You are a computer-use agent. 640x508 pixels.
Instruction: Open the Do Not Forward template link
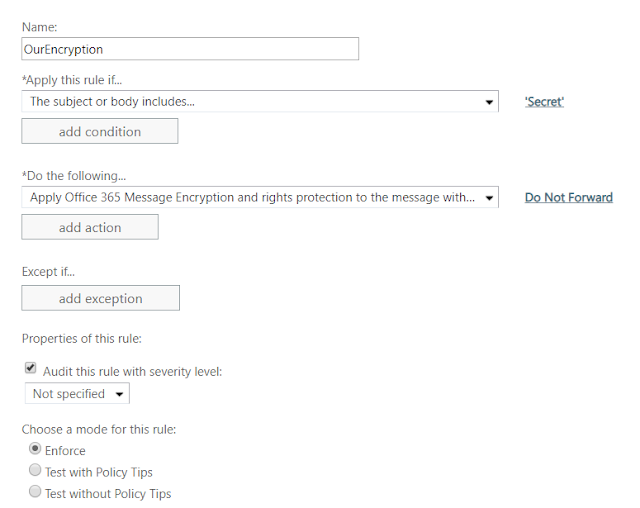569,197
